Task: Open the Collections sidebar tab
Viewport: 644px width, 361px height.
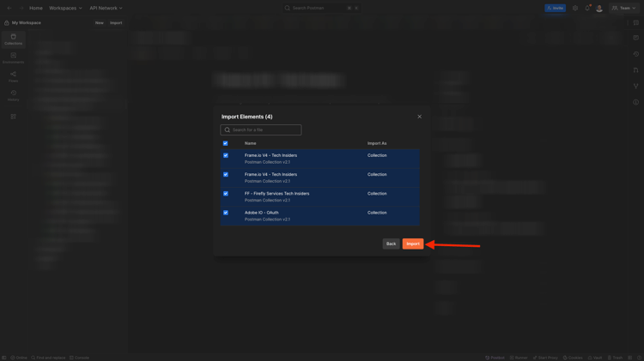Action: pos(13,39)
